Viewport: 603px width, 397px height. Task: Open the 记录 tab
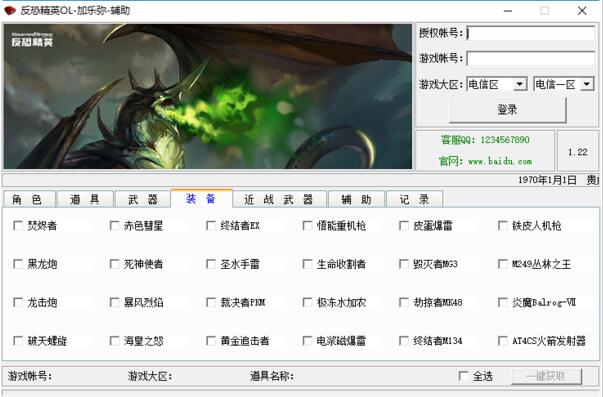click(x=414, y=199)
